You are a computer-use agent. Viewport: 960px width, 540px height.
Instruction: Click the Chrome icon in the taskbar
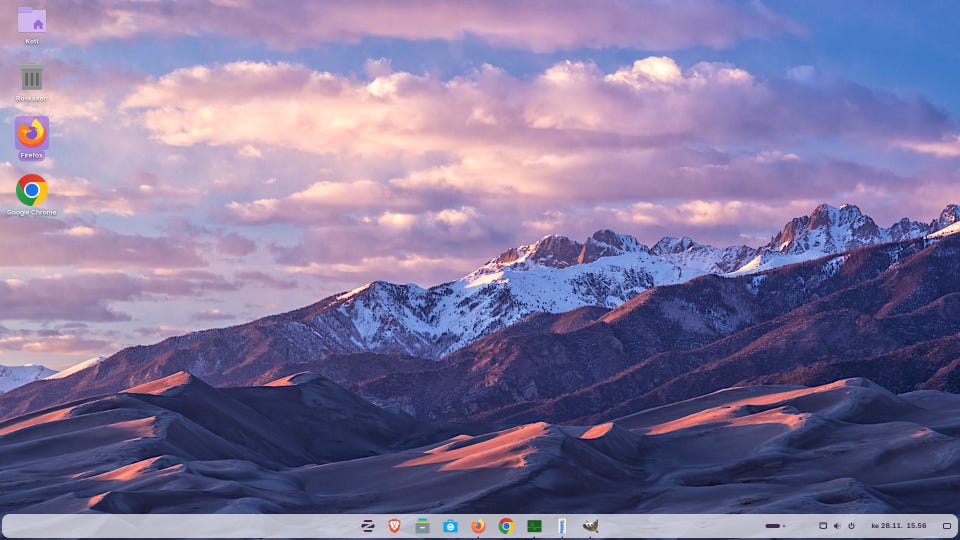(506, 526)
